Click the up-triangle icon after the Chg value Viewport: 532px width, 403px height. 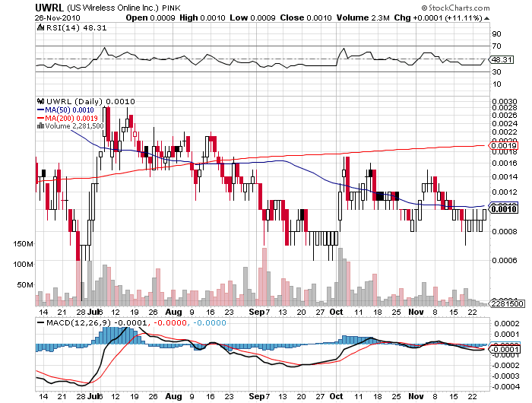[487, 18]
